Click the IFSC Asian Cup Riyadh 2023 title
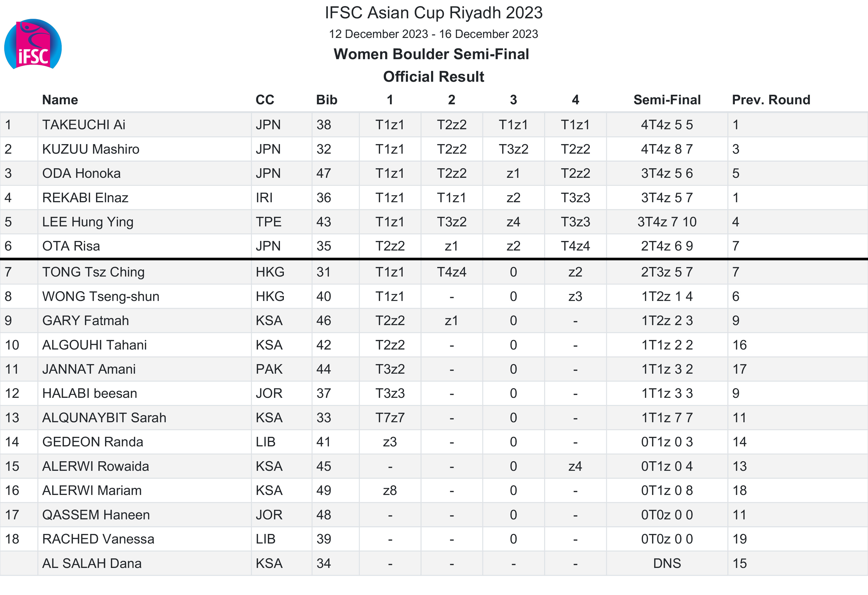This screenshot has height=595, width=868. (434, 13)
